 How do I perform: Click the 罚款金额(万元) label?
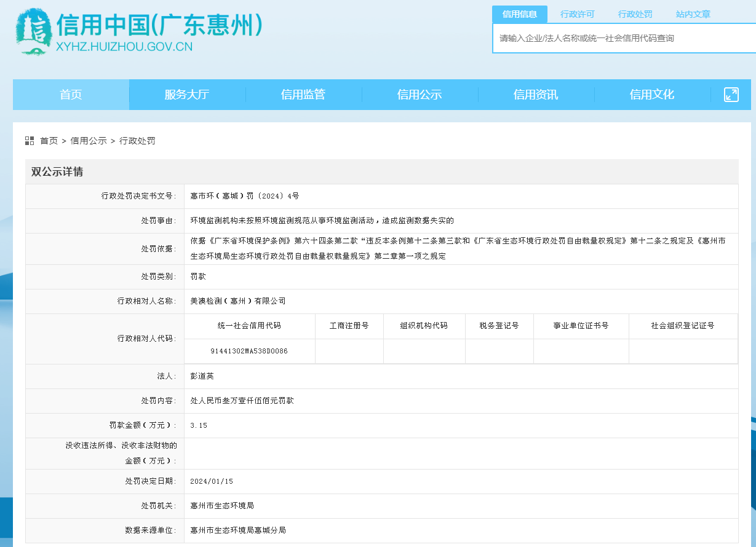point(143,425)
